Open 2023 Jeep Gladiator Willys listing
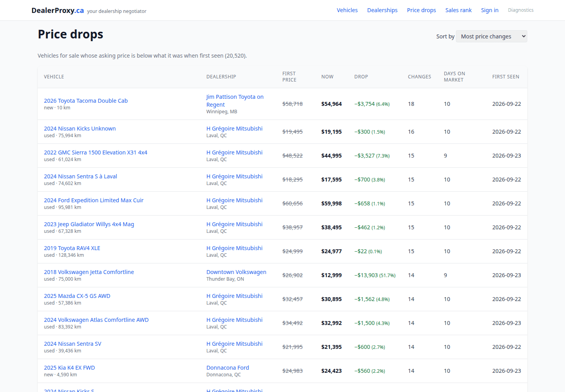 (x=89, y=224)
